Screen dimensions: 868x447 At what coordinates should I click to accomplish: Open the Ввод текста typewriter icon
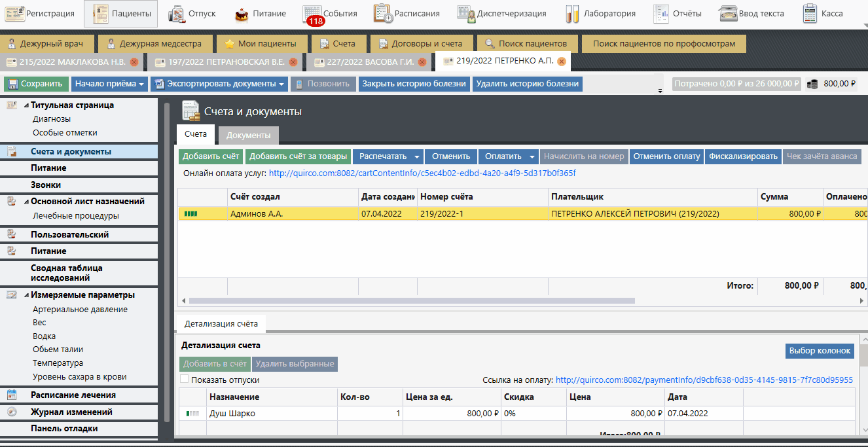[728, 13]
